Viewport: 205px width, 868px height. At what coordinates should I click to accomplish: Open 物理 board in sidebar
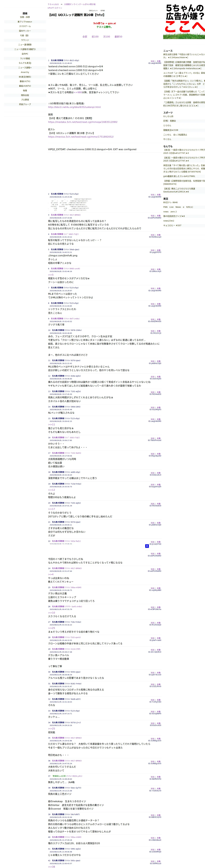pos(25,91)
